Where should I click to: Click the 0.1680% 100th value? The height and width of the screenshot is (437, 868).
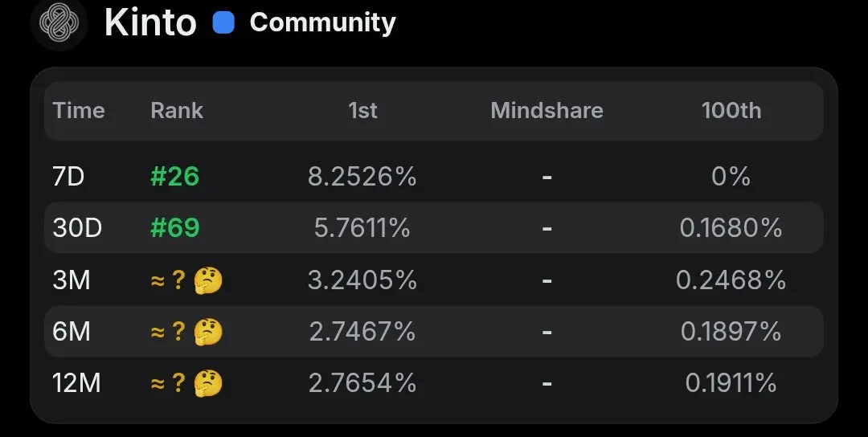(x=731, y=228)
